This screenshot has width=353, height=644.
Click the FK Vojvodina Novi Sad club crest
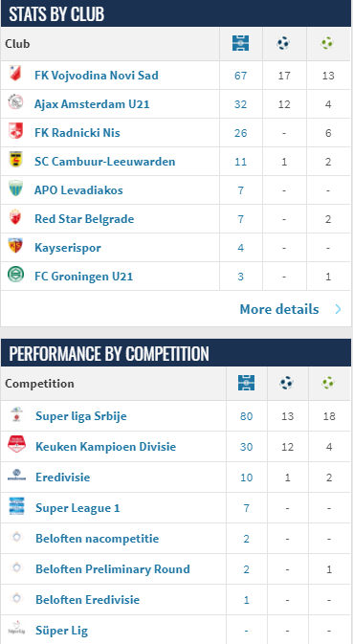[x=15, y=74]
